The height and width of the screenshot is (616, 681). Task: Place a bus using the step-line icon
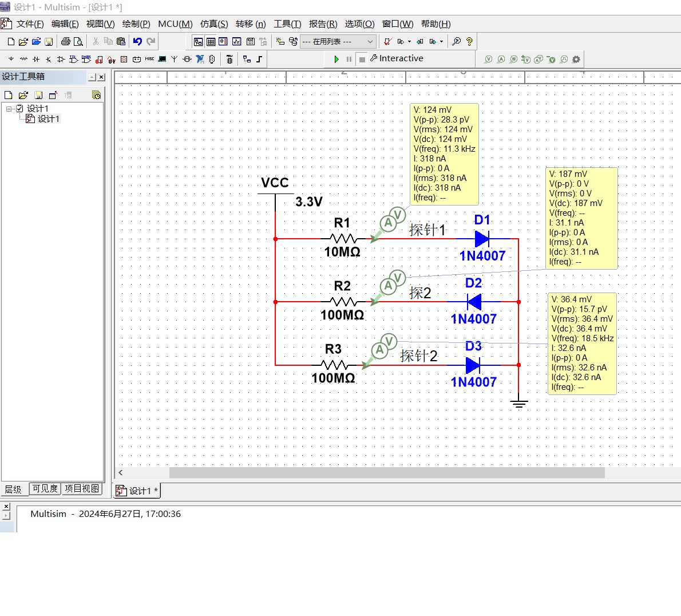coord(259,59)
